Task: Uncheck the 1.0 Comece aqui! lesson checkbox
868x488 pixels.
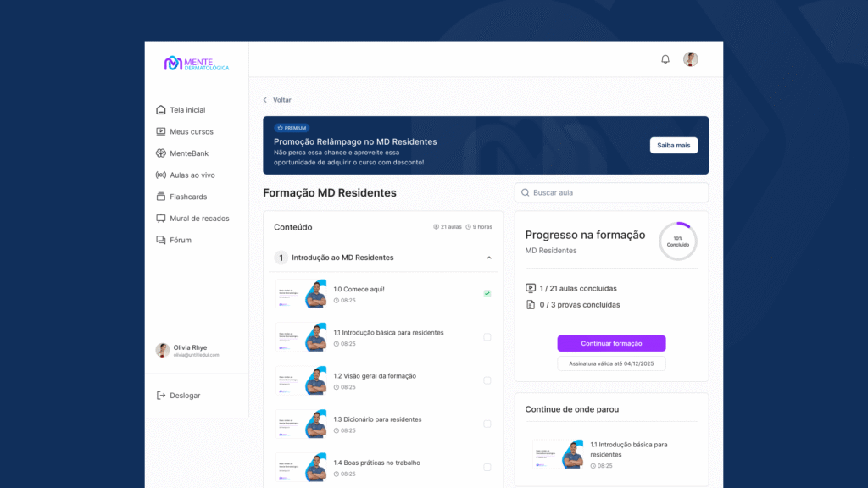Action: (487, 294)
